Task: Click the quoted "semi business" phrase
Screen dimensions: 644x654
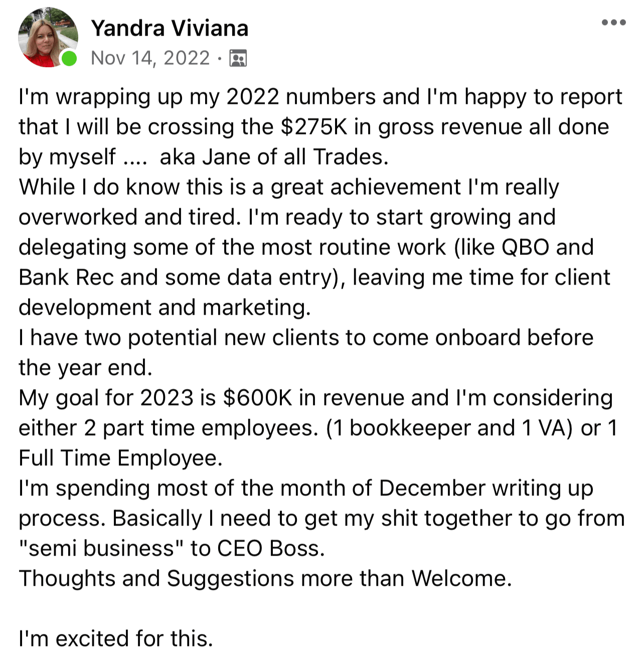Action: [x=101, y=549]
